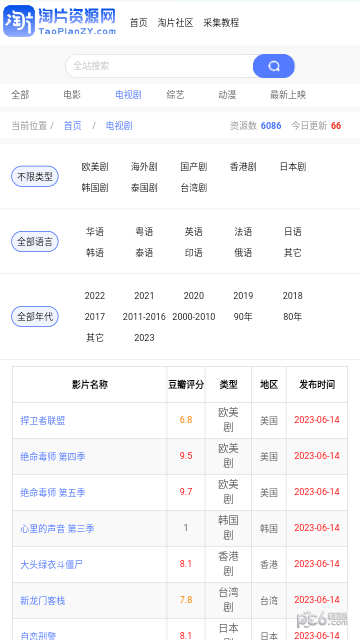Viewport: 360px width, 640px height.
Task: Filter by 英语 language
Action: (x=194, y=232)
